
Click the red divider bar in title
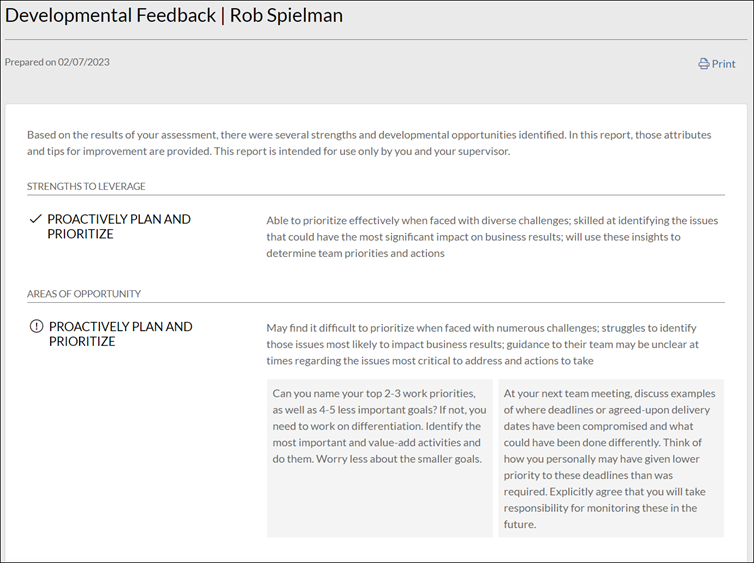pos(223,17)
